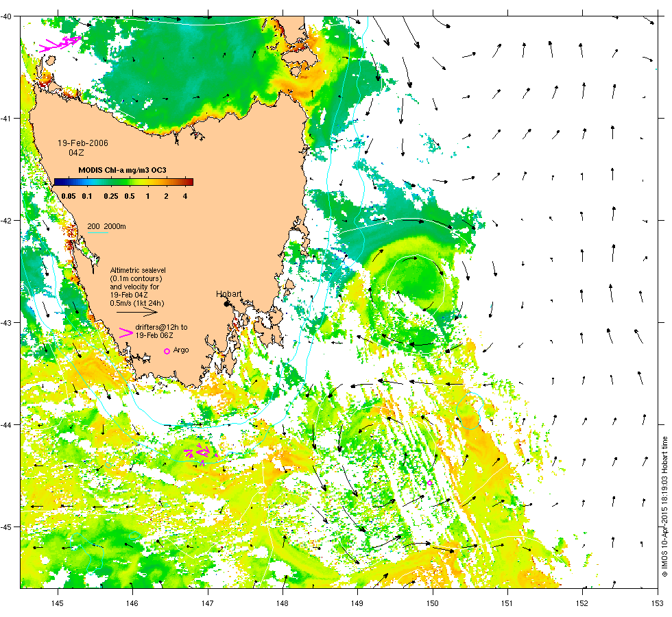672x617 pixels.
Task: Click the '04Z' time label under date
Action: click(x=76, y=152)
